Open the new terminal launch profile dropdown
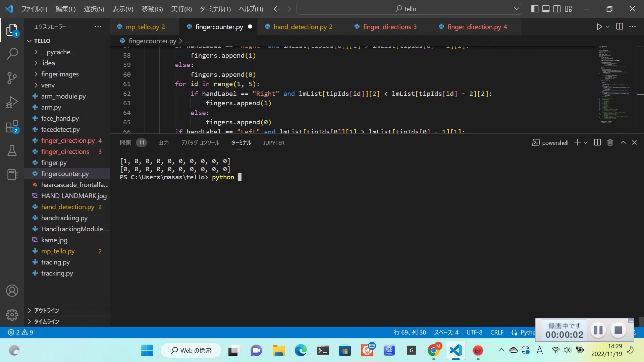The height and width of the screenshot is (362, 644). click(x=586, y=142)
